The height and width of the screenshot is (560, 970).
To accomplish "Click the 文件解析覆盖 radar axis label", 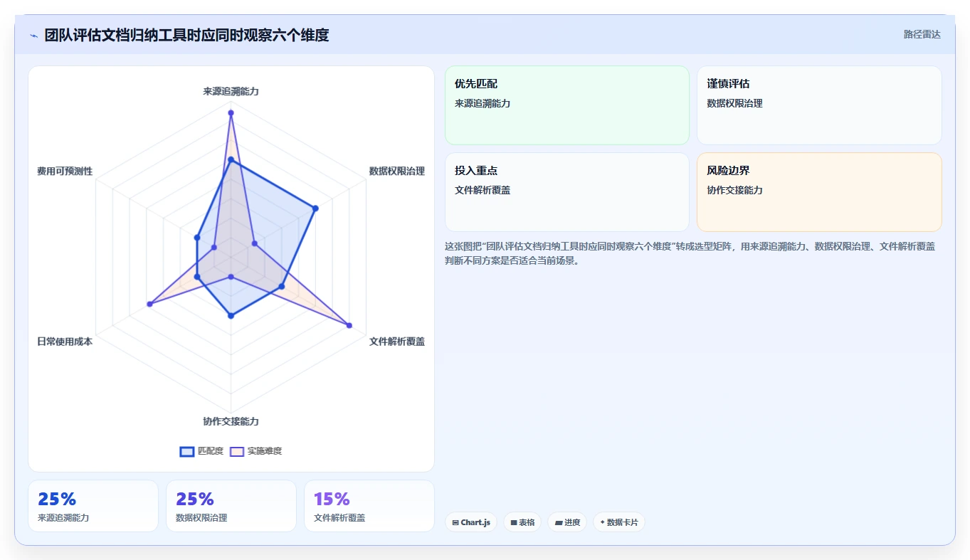I will (397, 342).
